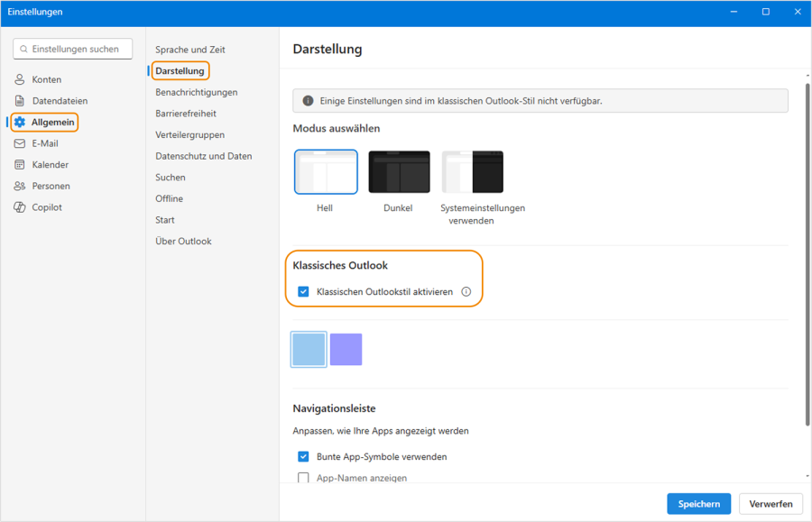Discard changes with Verwerfen button
The width and height of the screenshot is (812, 522).
click(770, 504)
